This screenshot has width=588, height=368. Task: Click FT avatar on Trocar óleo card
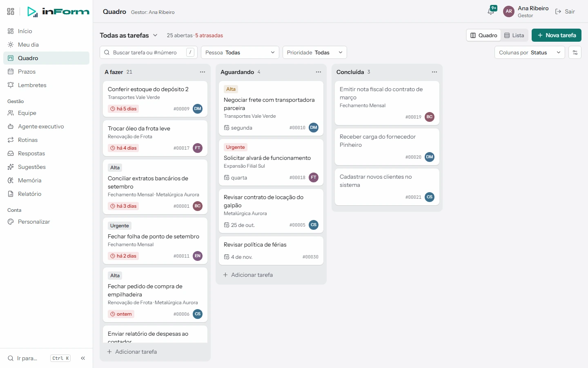[198, 148]
